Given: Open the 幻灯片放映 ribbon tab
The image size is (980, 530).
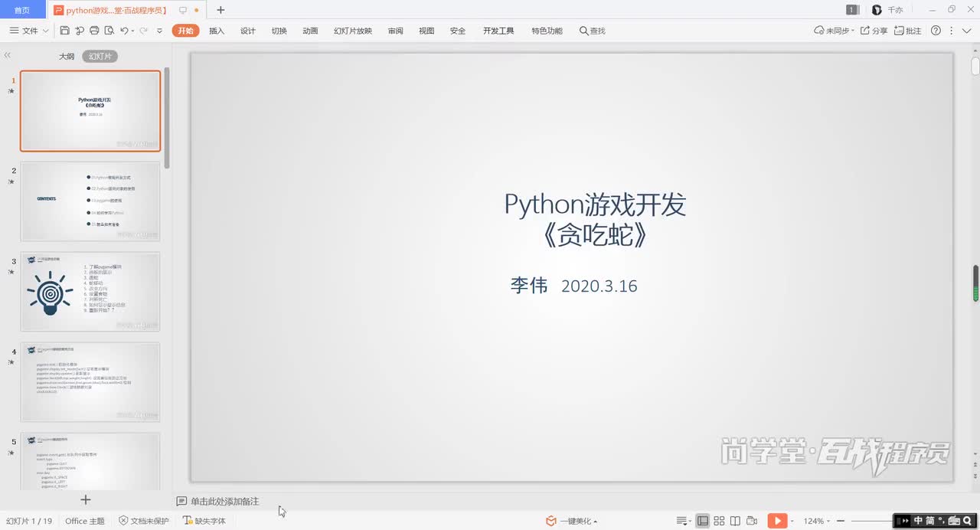Looking at the screenshot, I should click(x=353, y=31).
